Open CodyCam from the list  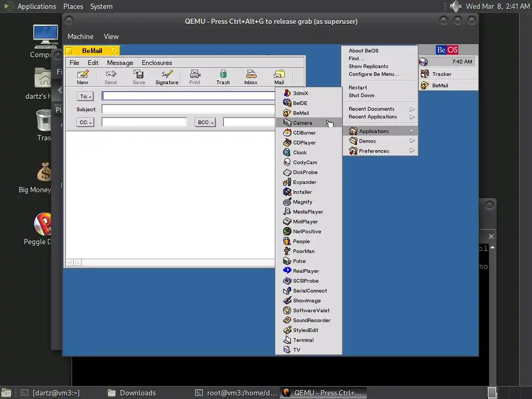pyautogui.click(x=309, y=162)
